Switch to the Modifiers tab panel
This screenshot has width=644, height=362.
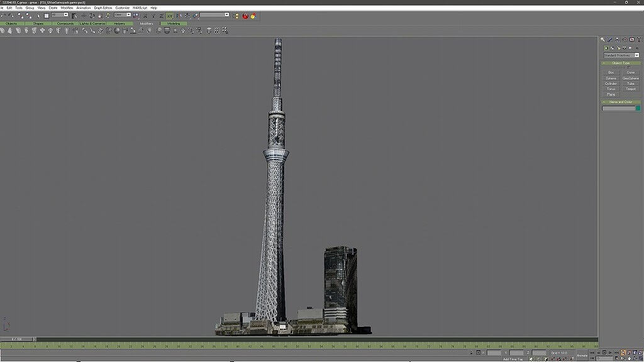coord(146,23)
